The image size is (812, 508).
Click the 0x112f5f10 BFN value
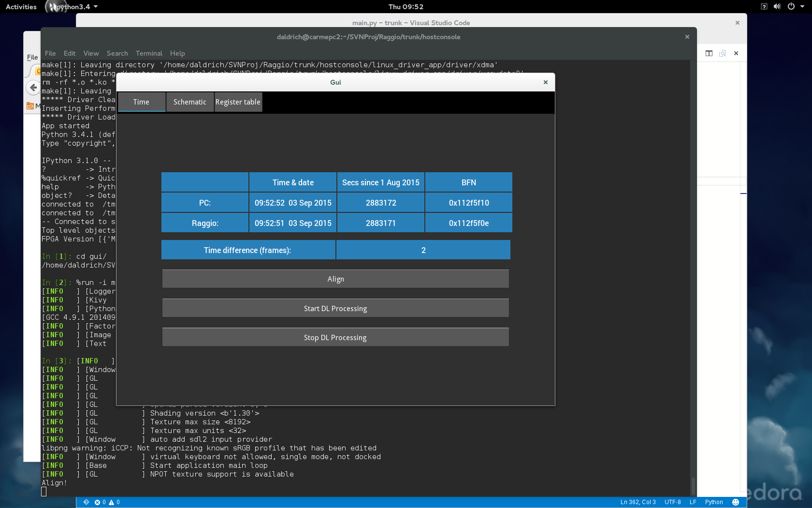[x=469, y=203]
